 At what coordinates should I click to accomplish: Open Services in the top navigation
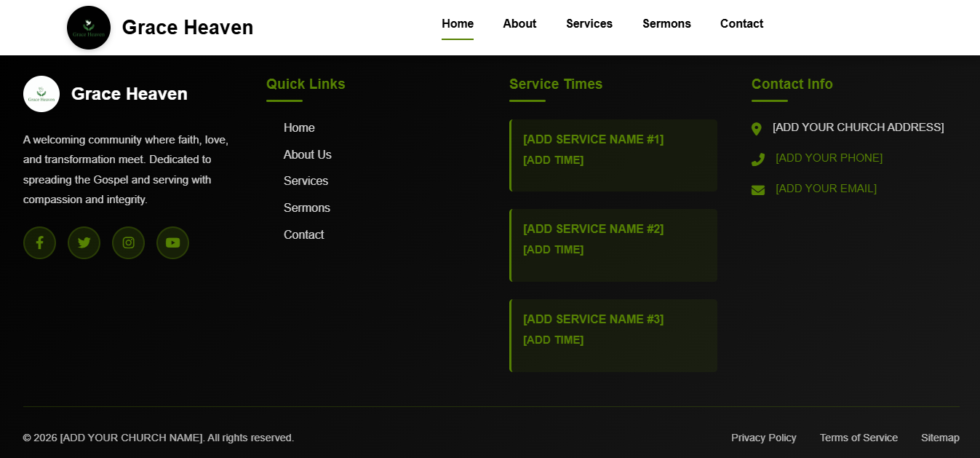pos(589,23)
